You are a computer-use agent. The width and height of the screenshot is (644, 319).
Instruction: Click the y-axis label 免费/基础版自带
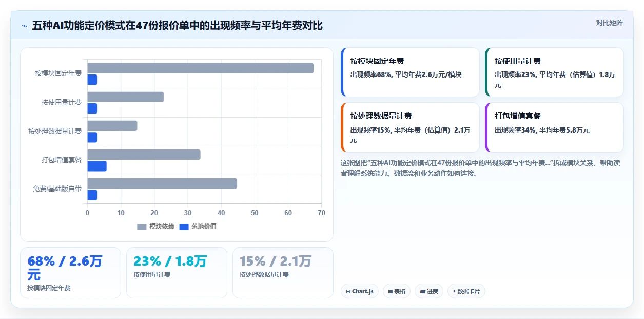point(57,189)
